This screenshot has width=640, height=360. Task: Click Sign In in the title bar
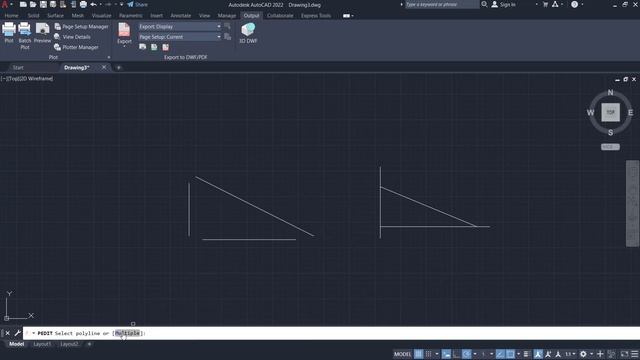pyautogui.click(x=503, y=4)
